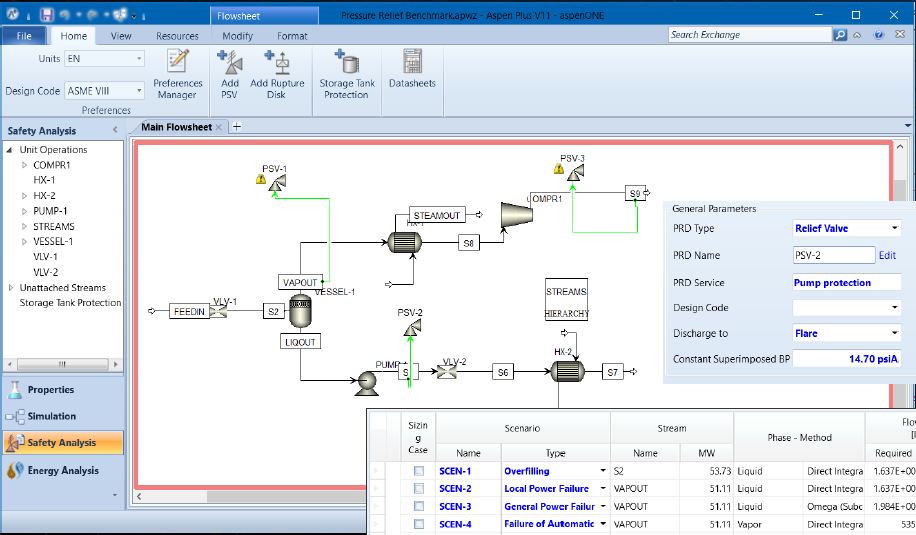Image resolution: width=916 pixels, height=535 pixels.
Task: Click the navigation tree horizontal scrollbar
Action: 63,364
